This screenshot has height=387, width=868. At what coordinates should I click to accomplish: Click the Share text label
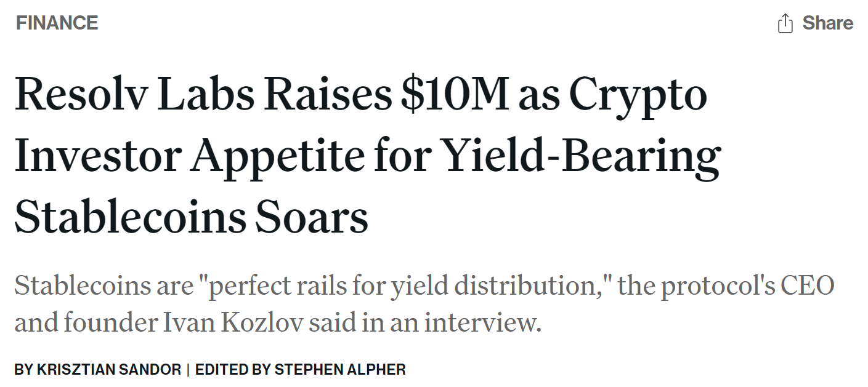[x=827, y=23]
